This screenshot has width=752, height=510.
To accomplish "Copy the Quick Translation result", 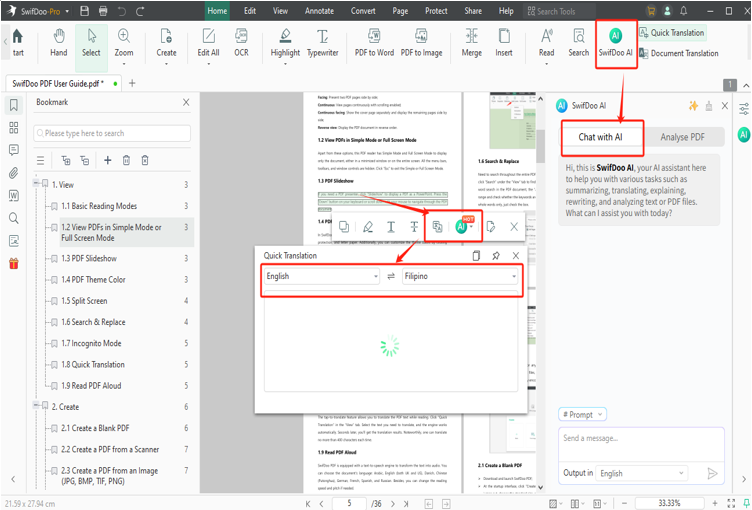I will click(x=476, y=256).
